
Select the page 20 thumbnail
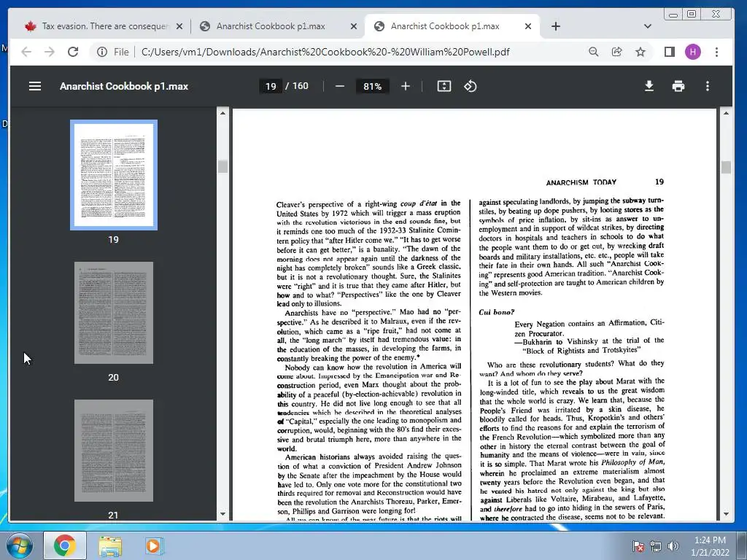113,313
